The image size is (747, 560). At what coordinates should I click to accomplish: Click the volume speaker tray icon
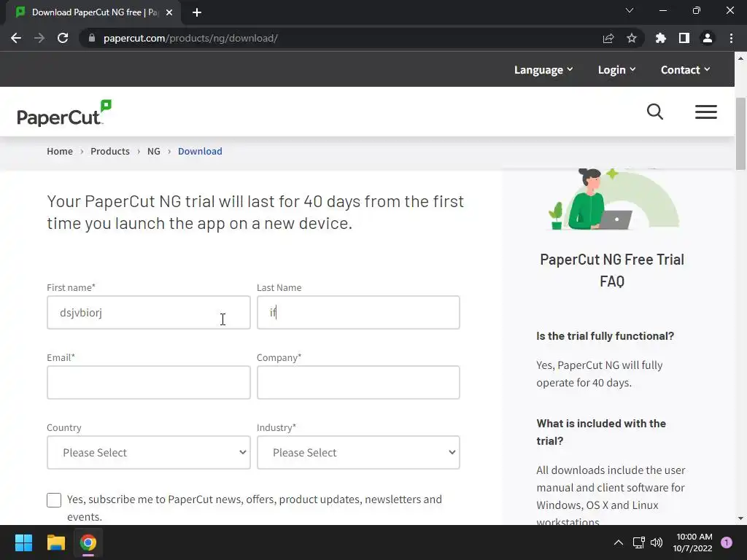(657, 542)
